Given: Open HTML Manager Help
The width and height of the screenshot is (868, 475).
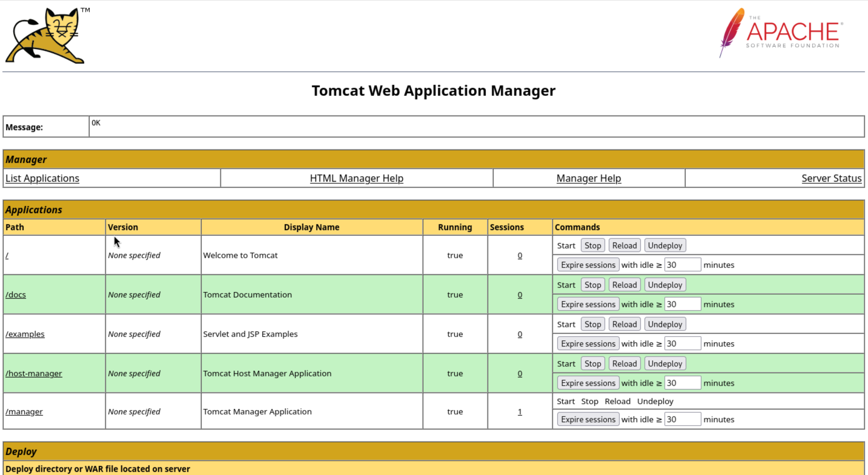Looking at the screenshot, I should tap(356, 178).
